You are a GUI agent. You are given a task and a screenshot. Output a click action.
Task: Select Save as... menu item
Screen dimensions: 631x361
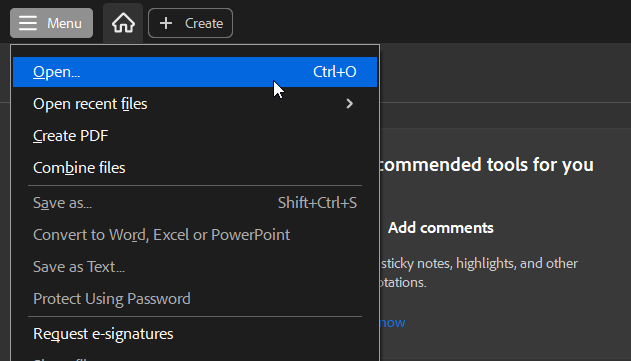point(195,203)
